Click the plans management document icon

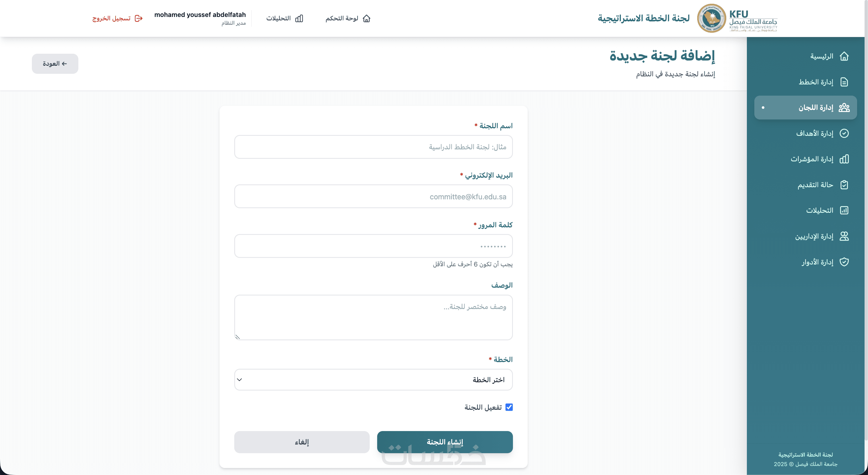[x=844, y=82]
